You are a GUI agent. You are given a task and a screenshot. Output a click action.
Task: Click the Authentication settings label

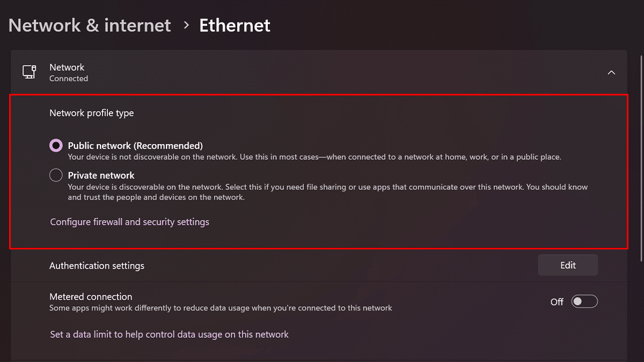click(97, 265)
